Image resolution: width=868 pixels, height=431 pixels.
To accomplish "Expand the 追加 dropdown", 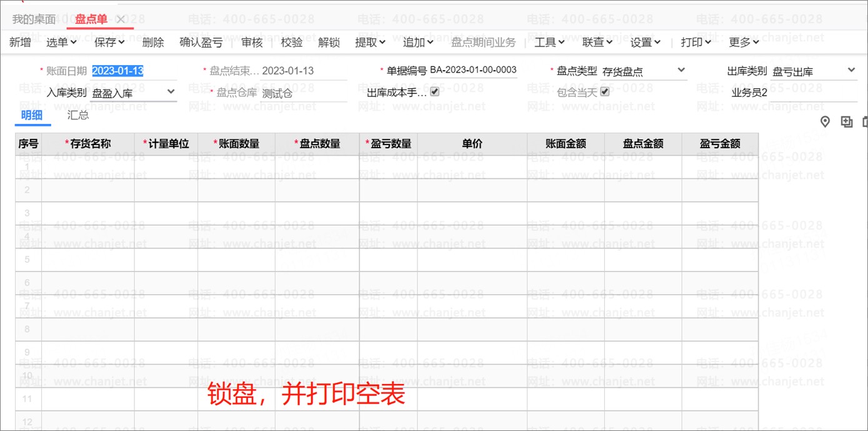I will [418, 43].
